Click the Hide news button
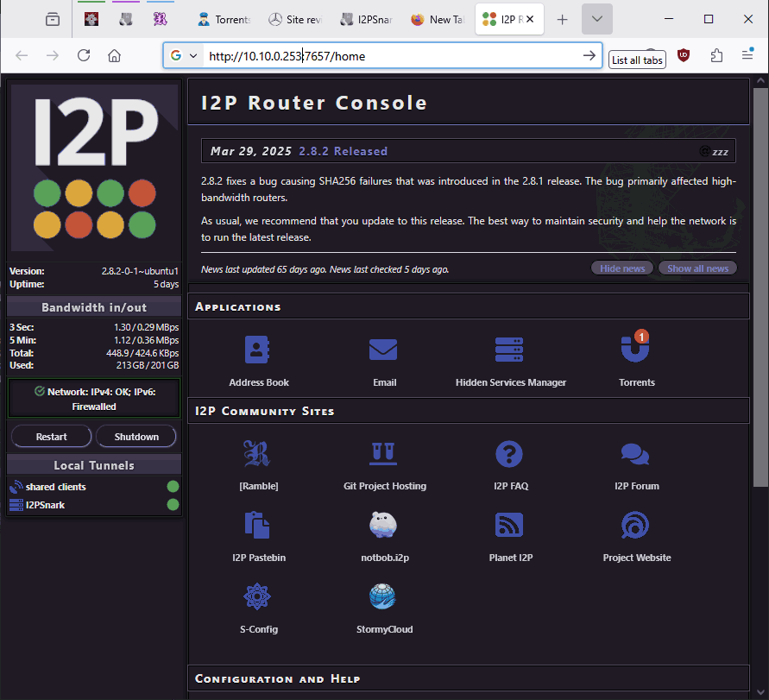The image size is (769, 700). [622, 268]
